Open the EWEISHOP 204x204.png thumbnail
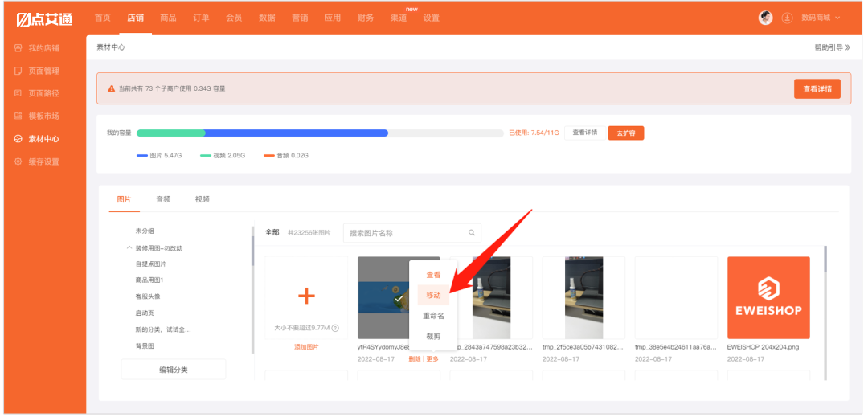This screenshot has height=417, width=868. pyautogui.click(x=768, y=297)
